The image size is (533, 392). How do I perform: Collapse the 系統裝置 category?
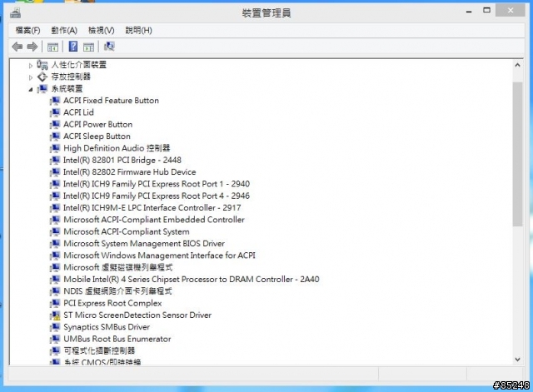coord(31,89)
